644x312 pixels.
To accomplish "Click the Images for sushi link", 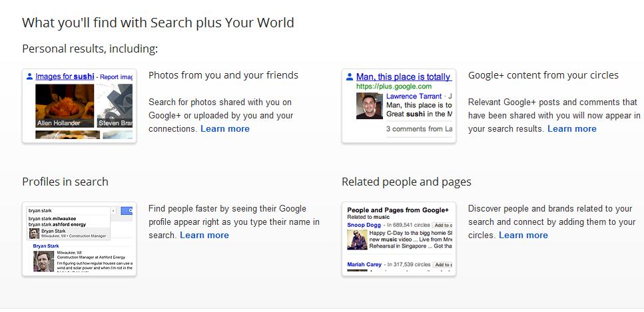I will pos(65,77).
